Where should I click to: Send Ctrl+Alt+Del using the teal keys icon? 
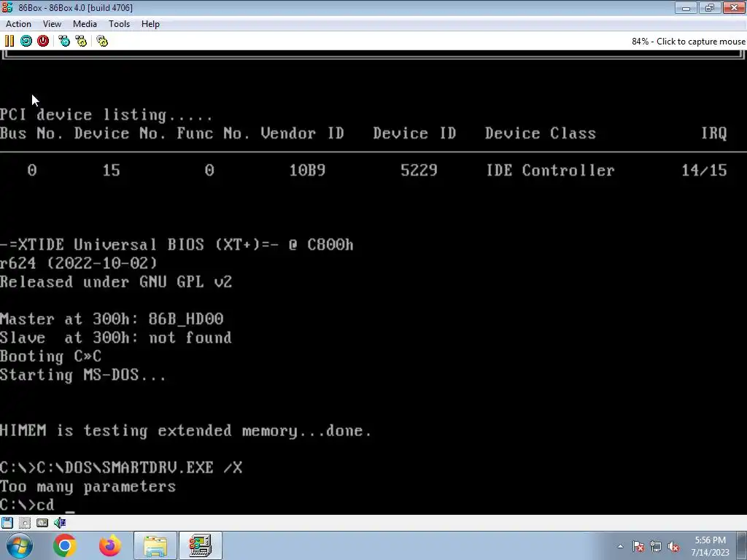(64, 41)
